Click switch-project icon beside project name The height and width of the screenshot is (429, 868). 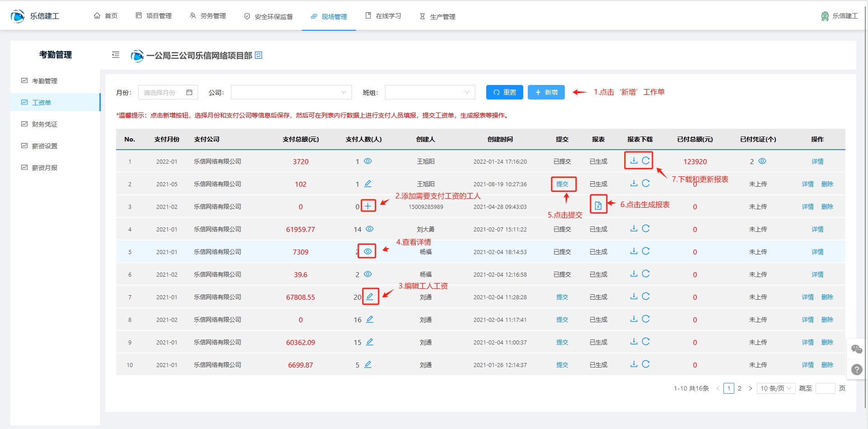pos(258,55)
